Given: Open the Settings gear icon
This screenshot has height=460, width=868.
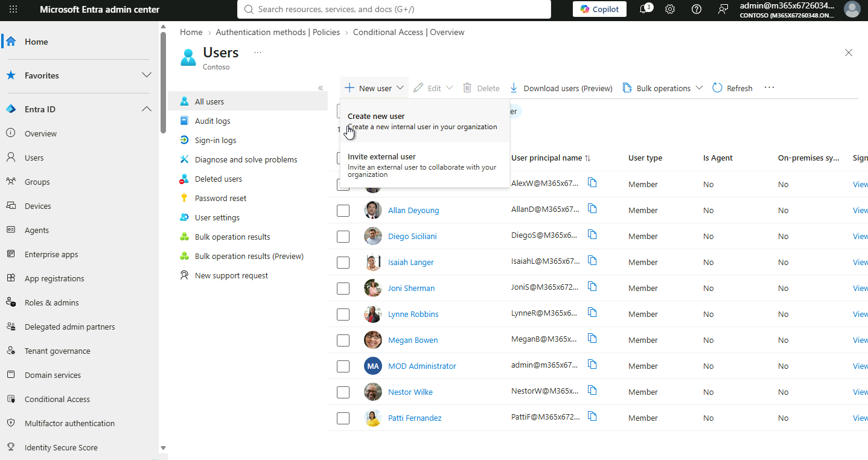Looking at the screenshot, I should [x=670, y=9].
